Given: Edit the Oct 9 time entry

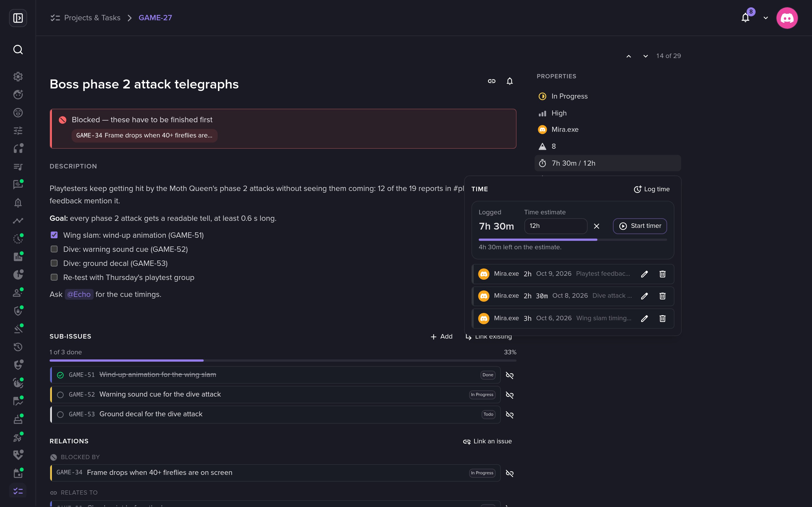Looking at the screenshot, I should [x=644, y=274].
